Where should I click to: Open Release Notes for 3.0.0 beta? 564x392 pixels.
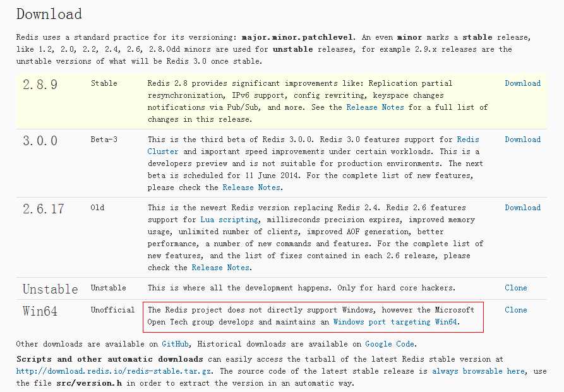tap(251, 187)
